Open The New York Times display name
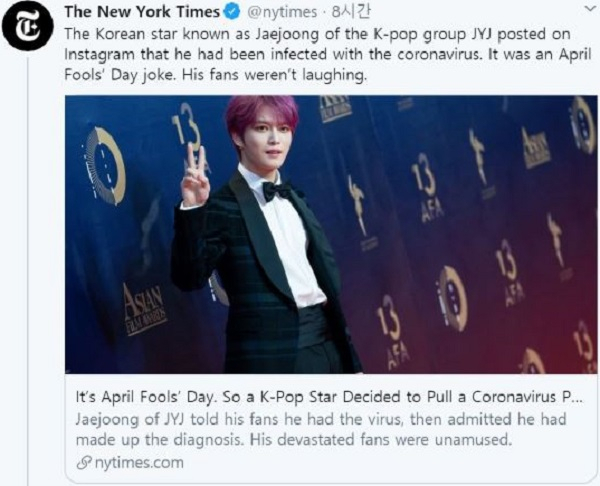 [142, 12]
